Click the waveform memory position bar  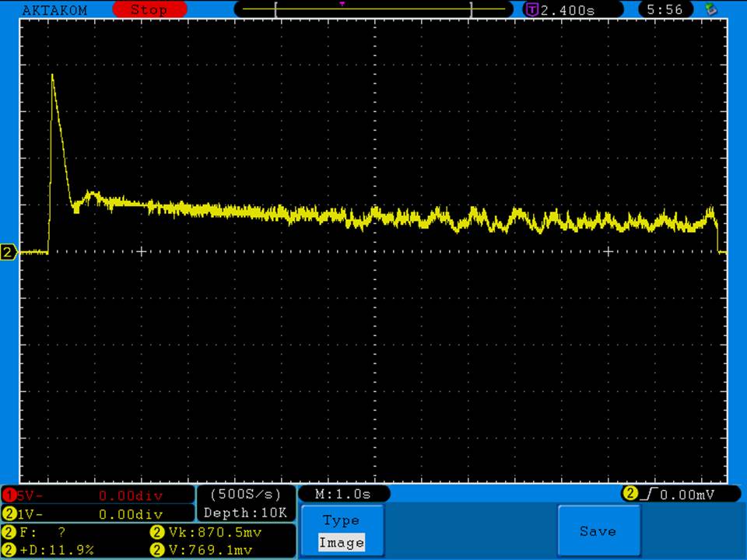373,10
